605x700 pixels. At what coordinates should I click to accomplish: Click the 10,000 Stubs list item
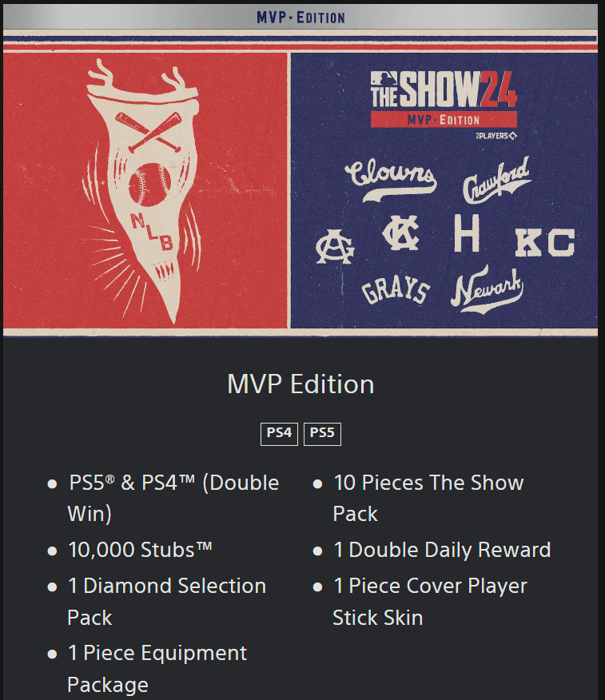click(140, 550)
